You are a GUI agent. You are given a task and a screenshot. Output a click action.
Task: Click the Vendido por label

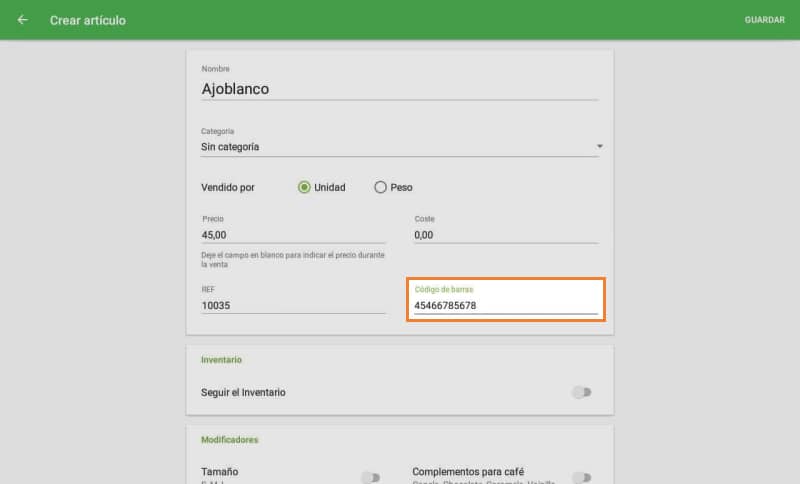tap(228, 187)
